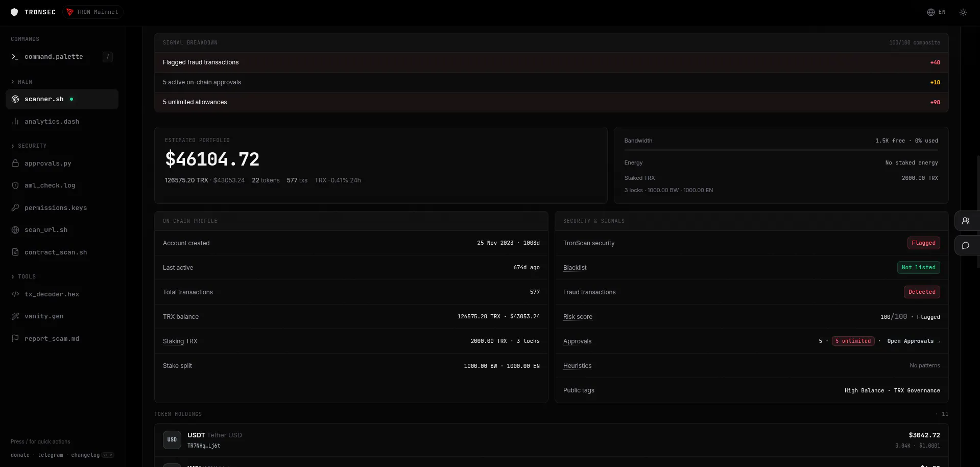980x467 pixels.
Task: Click the 5 unlimited allowances signal row
Action: (552, 102)
